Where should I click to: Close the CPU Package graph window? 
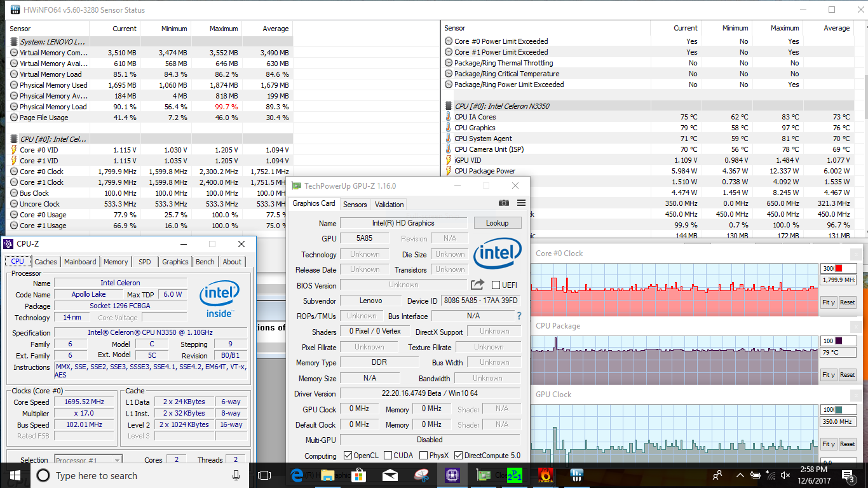point(856,325)
